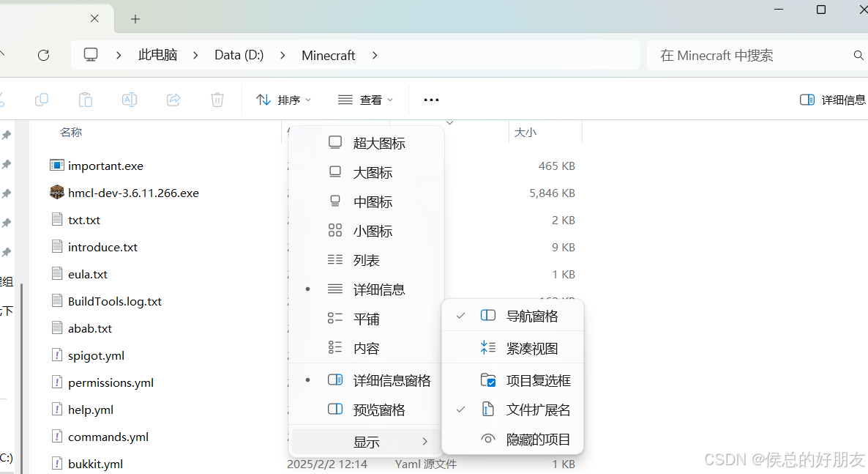Viewport: 868px width, 474px height.
Task: Maximize the Explorer window
Action: [x=821, y=10]
